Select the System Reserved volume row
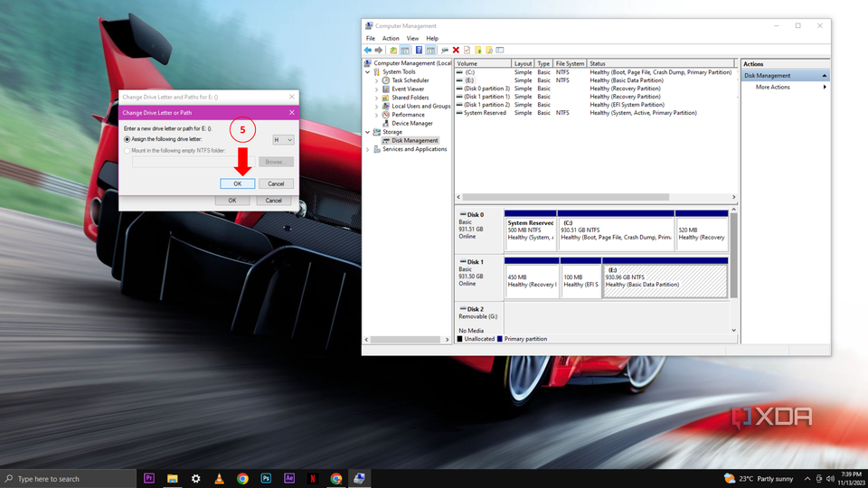This screenshot has height=488, width=868. coord(595,113)
